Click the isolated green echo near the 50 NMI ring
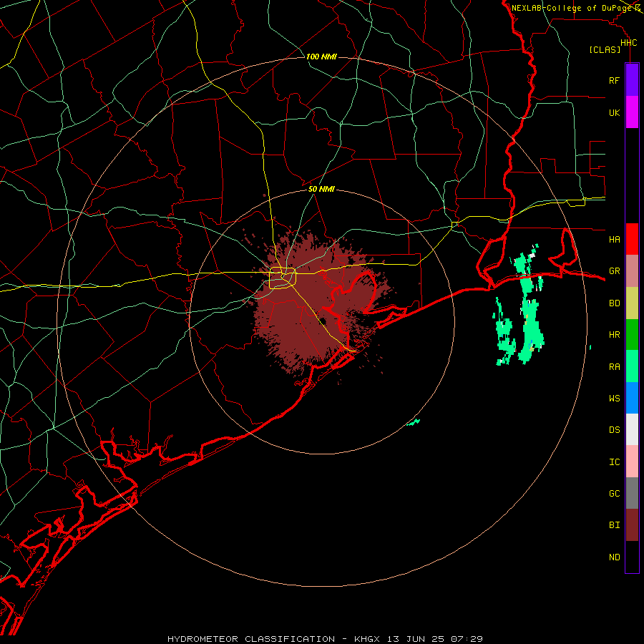Image resolution: width=644 pixels, height=644 pixels. [414, 422]
